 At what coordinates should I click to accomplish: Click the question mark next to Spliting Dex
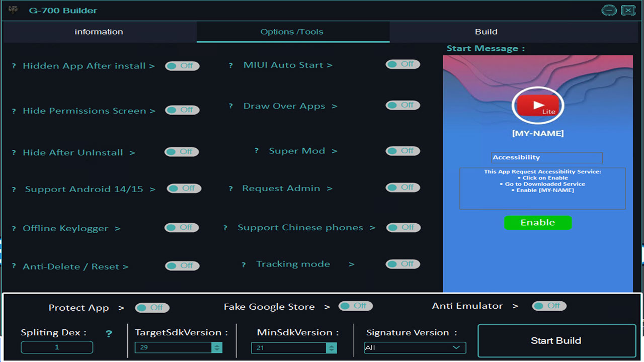click(109, 332)
